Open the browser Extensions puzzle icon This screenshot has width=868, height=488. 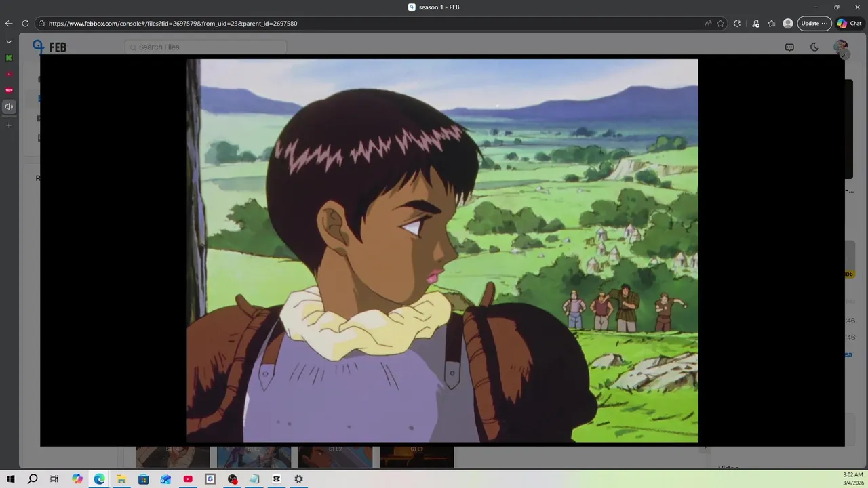pos(737,23)
